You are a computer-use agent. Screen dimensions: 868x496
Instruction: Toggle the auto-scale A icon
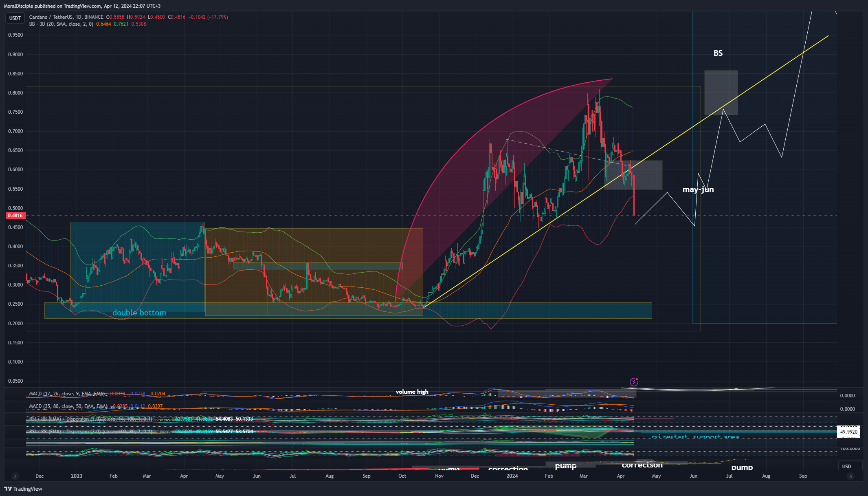(x=850, y=476)
